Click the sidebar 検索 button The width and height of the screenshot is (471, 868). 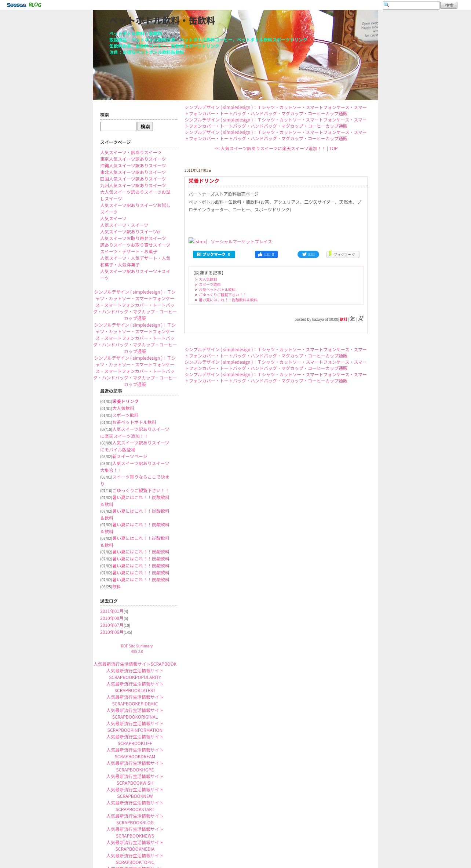pos(145,126)
